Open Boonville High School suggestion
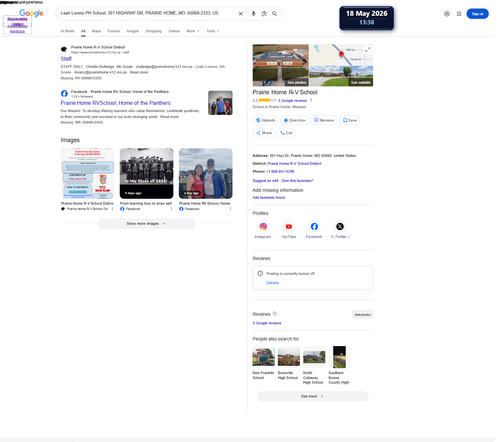Screen dimensions: 500x442 click(288, 363)
